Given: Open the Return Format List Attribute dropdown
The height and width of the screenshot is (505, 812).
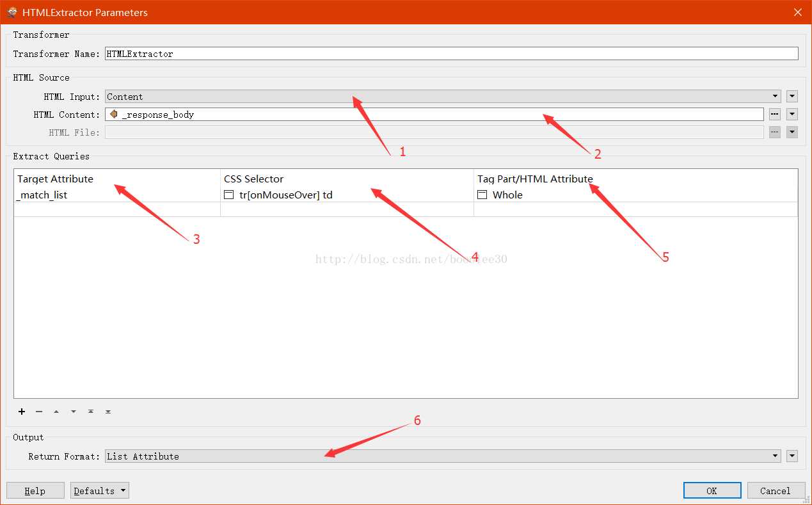Looking at the screenshot, I should click(443, 456).
